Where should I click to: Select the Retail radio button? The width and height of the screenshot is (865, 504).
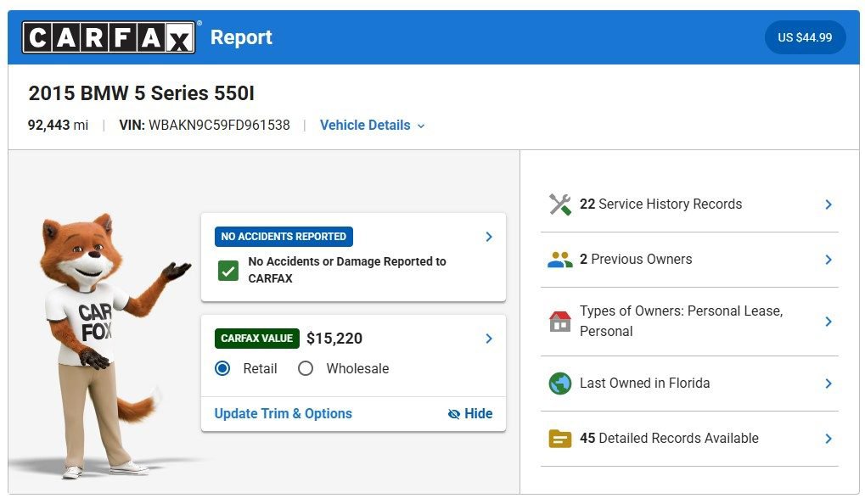pyautogui.click(x=222, y=368)
